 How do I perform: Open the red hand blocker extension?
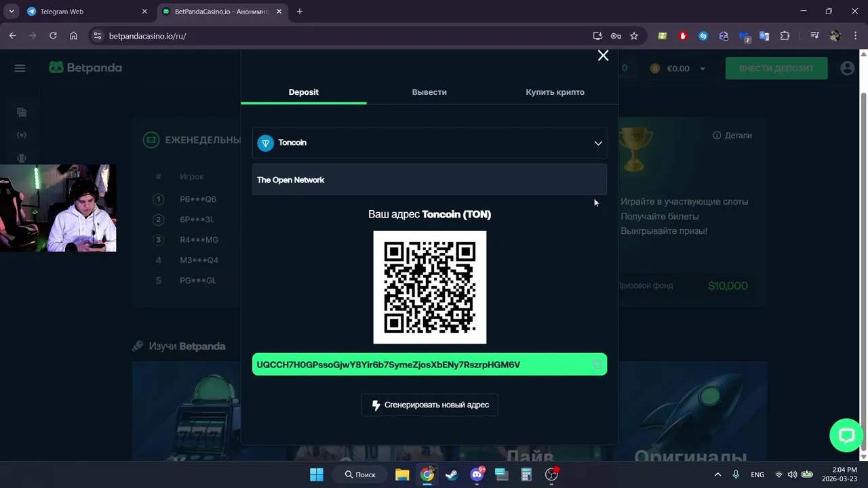(x=683, y=36)
